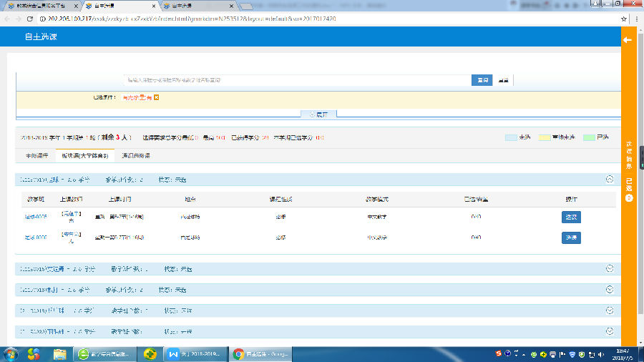Bookmark page with the star icon
The height and width of the screenshot is (362, 644).
[x=624, y=19]
